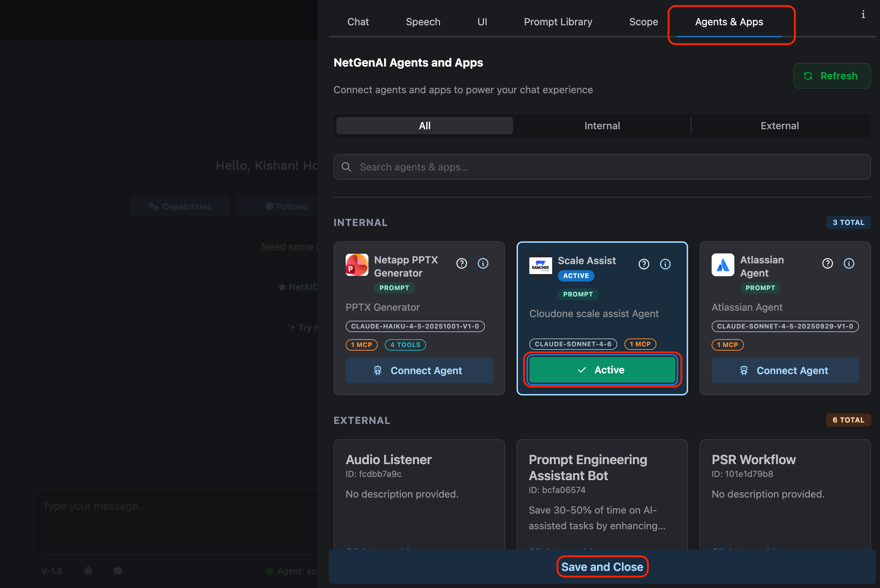Open the Audio Listener external card
Viewport: 880px width, 588px height.
(x=419, y=494)
